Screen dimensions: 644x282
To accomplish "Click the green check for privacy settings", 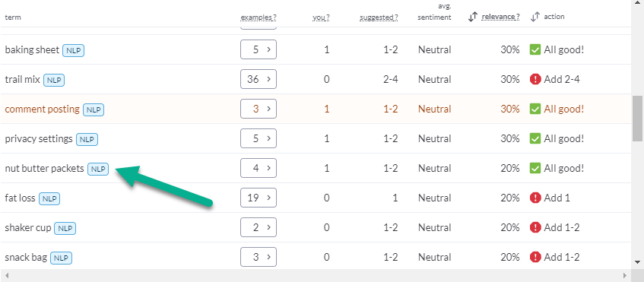I will (535, 139).
